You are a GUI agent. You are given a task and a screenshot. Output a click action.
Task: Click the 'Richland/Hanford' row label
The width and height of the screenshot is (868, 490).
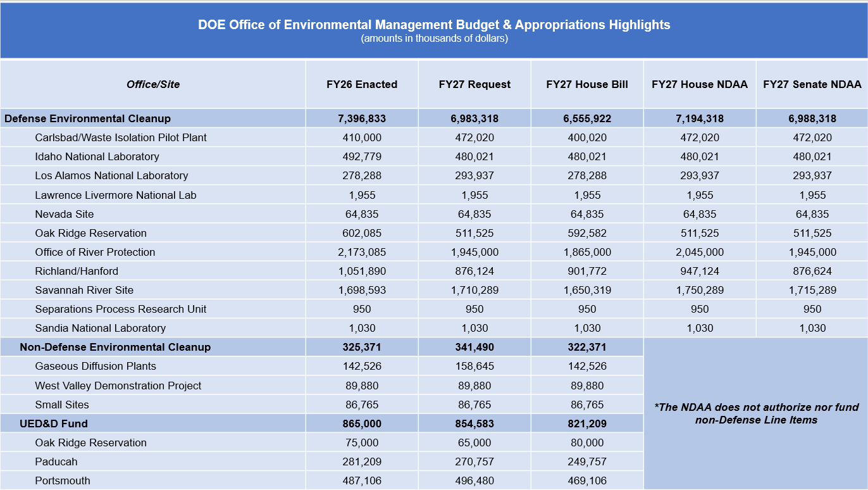tap(77, 271)
